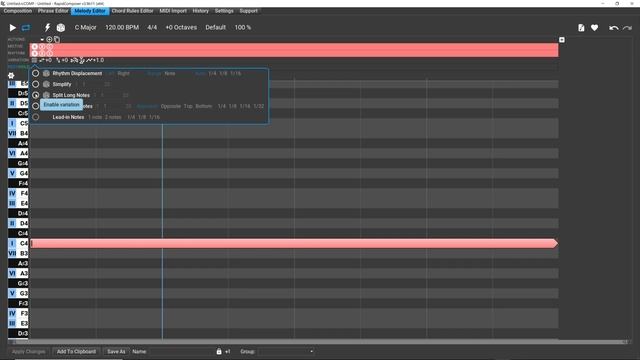Open the C Major scale selector

coord(85,27)
